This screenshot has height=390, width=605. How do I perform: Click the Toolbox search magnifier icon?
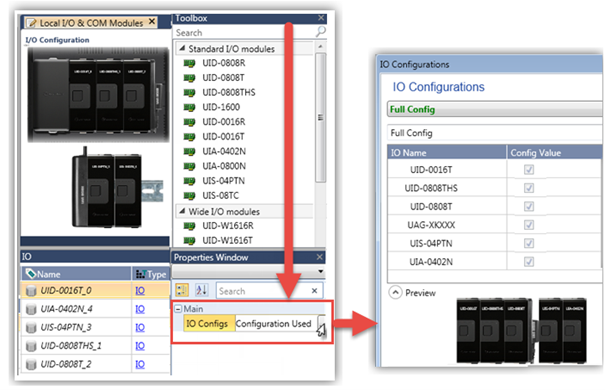point(320,32)
